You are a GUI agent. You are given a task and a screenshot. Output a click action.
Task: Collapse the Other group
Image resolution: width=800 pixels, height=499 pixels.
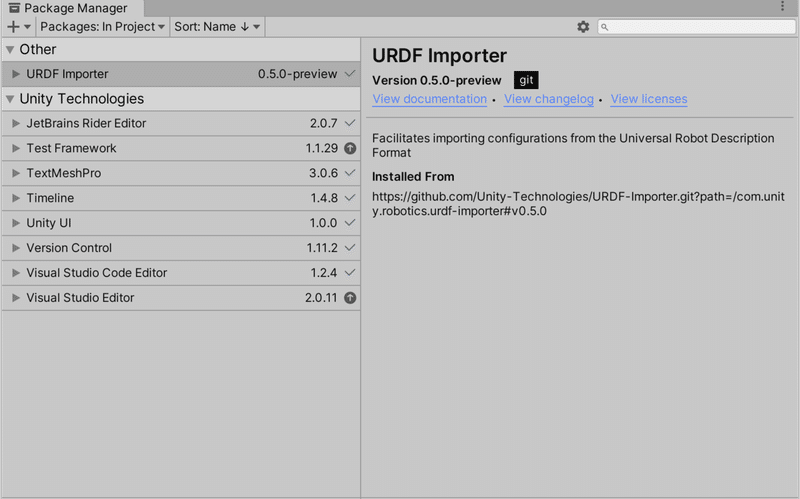coord(10,49)
